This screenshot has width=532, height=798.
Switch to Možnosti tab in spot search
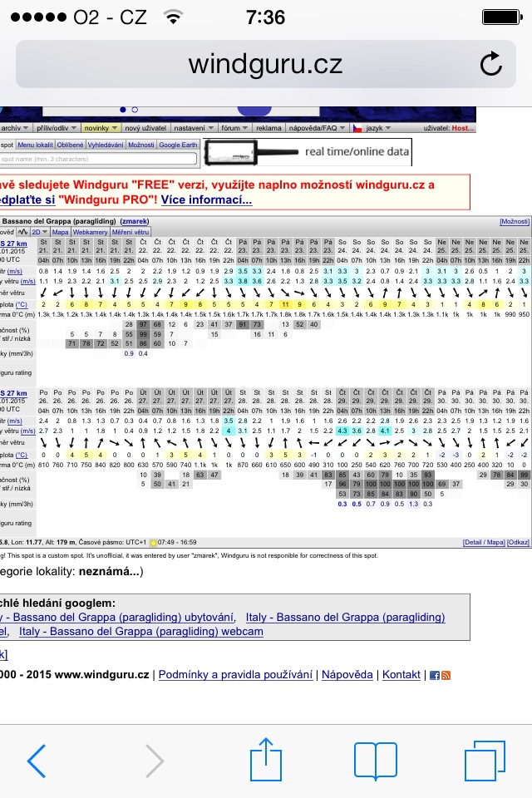click(x=141, y=145)
